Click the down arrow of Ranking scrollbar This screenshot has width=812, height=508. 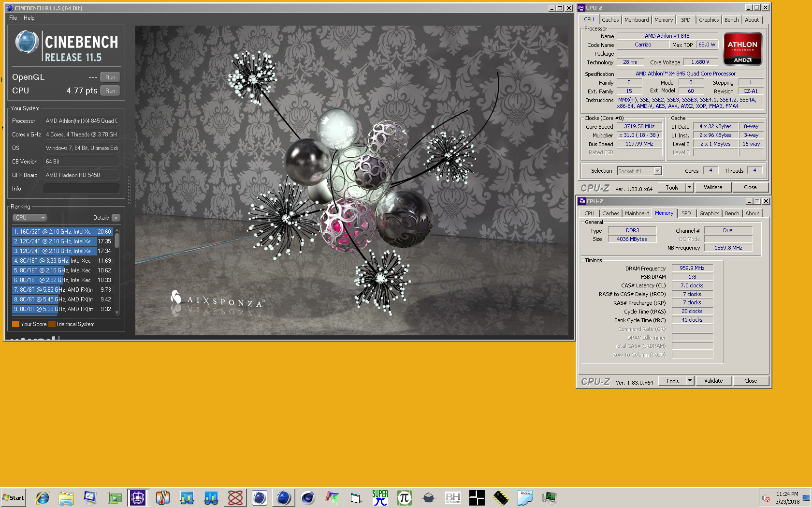[x=117, y=313]
